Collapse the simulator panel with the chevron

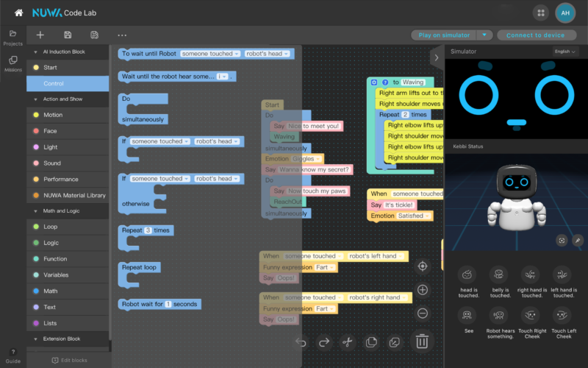click(x=437, y=57)
